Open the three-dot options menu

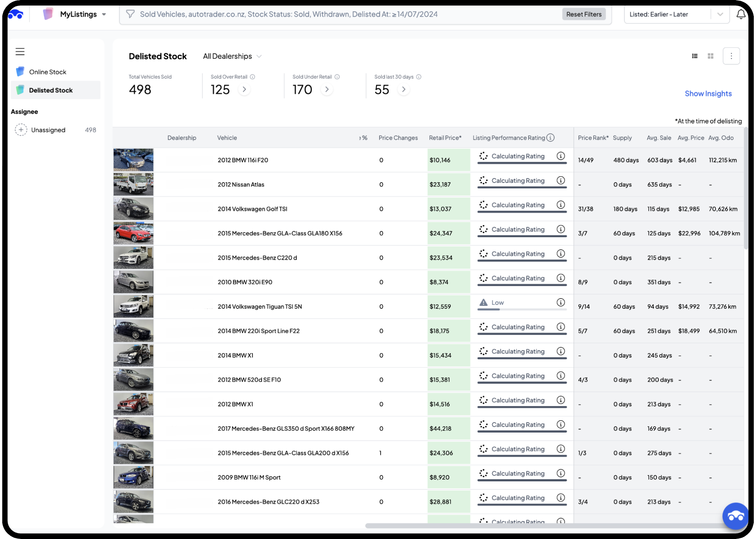pos(731,56)
